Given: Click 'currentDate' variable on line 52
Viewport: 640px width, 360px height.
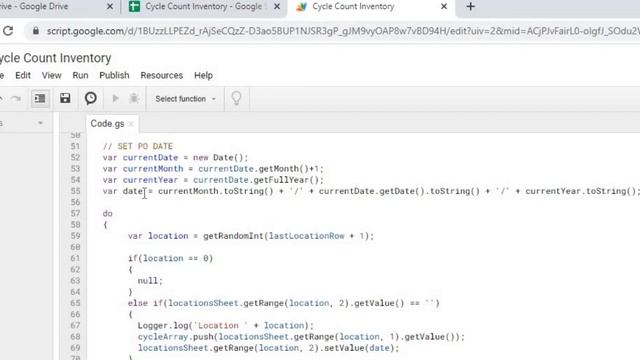Looking at the screenshot, I should [x=150, y=158].
